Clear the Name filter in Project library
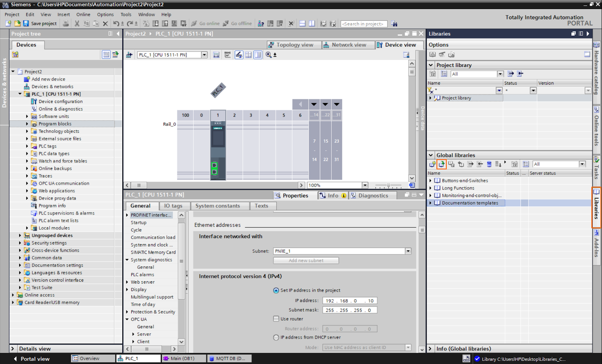Image resolution: width=602 pixels, height=364 pixels. tap(430, 90)
